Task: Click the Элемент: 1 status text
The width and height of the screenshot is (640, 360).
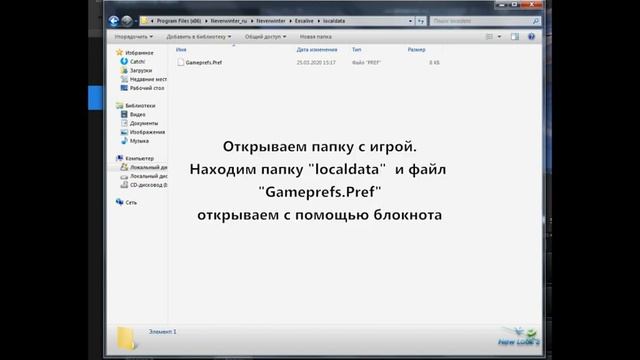Action: click(162, 332)
